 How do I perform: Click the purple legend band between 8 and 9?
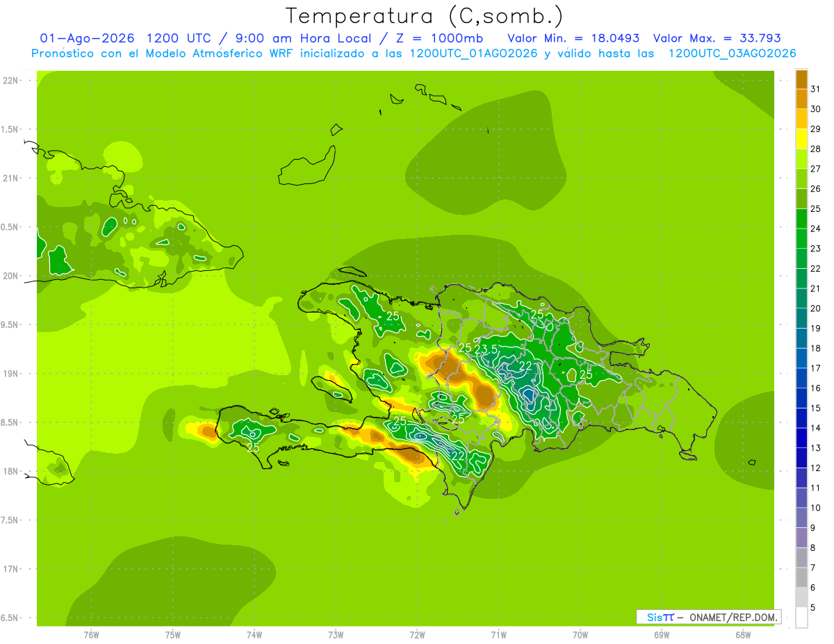(801, 538)
